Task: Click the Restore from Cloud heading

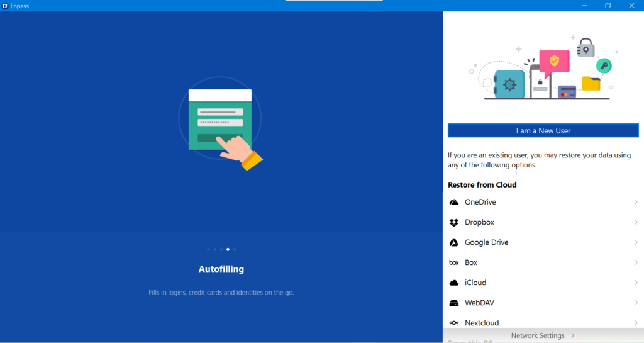Action: pos(482,185)
